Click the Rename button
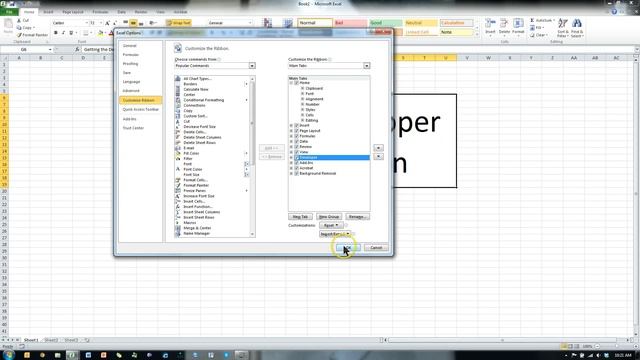The width and height of the screenshot is (640, 360). pyautogui.click(x=358, y=217)
